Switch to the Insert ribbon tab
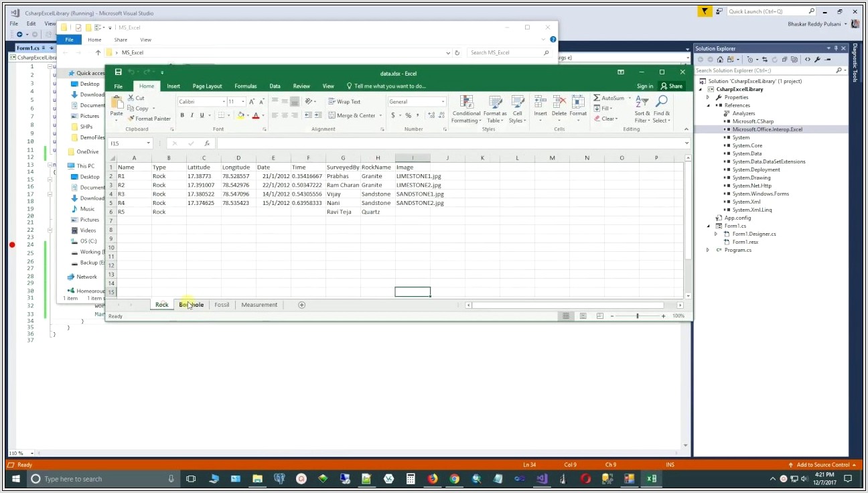This screenshot has width=868, height=493. [173, 86]
